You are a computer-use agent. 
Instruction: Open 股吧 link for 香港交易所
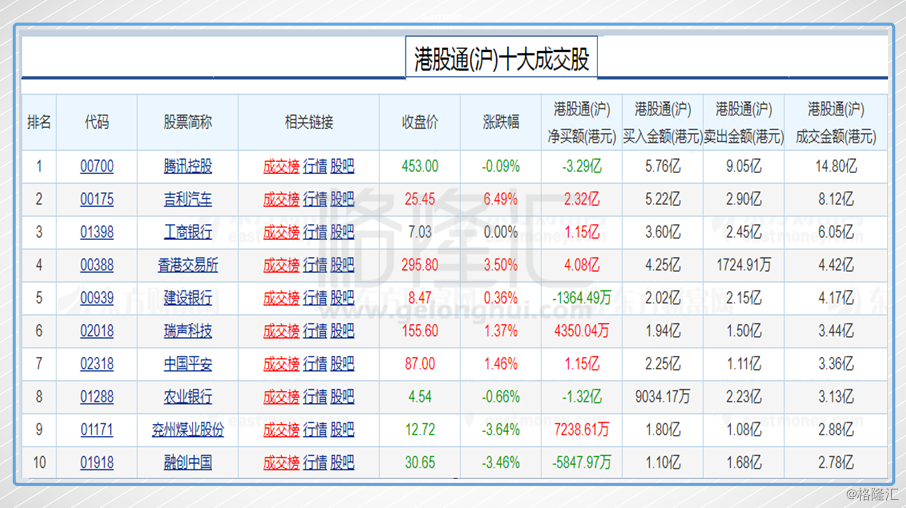(342, 265)
